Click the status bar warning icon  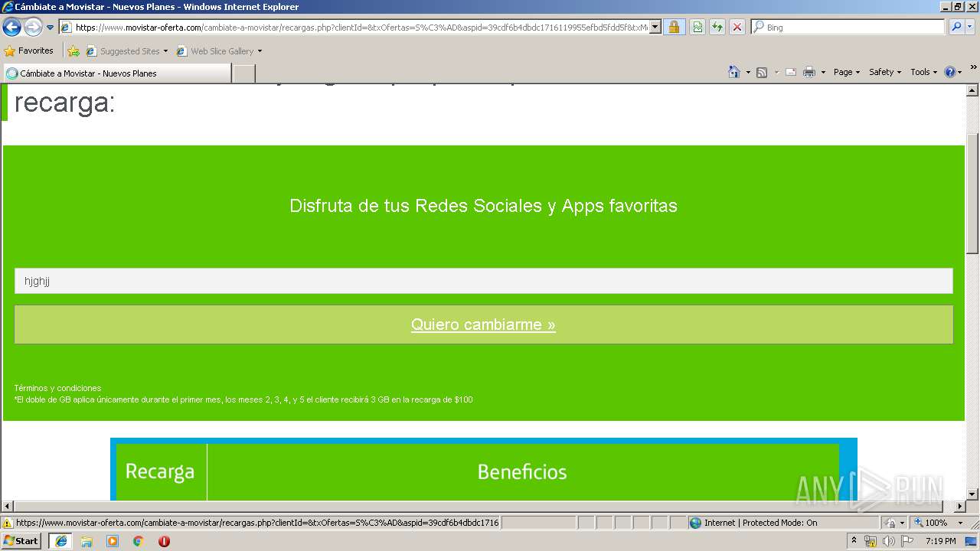point(8,523)
